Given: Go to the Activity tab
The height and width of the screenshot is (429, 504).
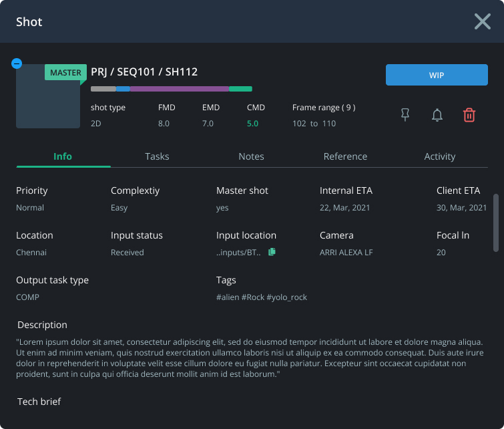Looking at the screenshot, I should point(439,156).
